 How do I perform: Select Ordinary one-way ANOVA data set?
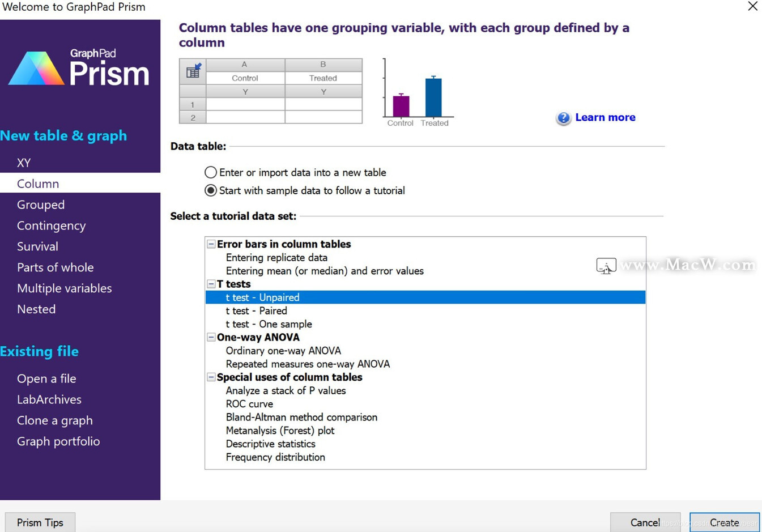click(283, 351)
